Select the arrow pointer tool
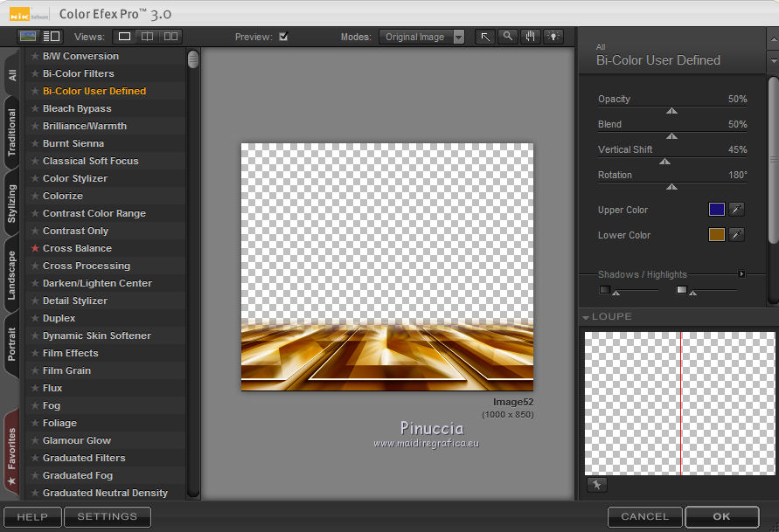Image resolution: width=779 pixels, height=532 pixels. 485,37
